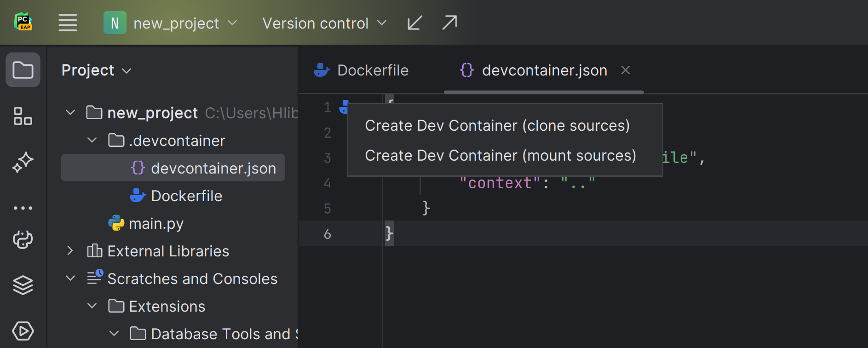Select main.py in project tree

156,223
